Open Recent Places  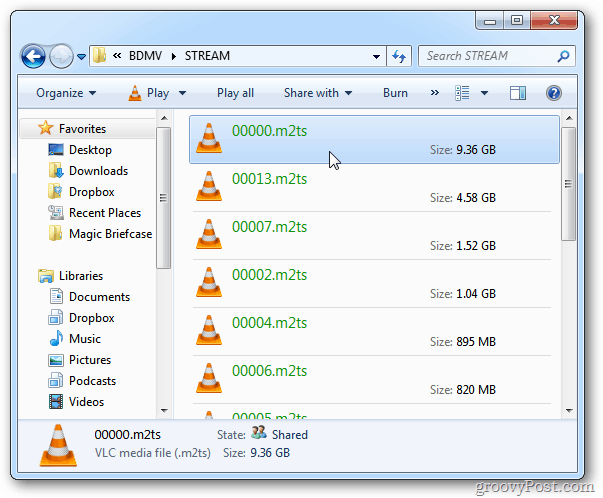coord(105,213)
